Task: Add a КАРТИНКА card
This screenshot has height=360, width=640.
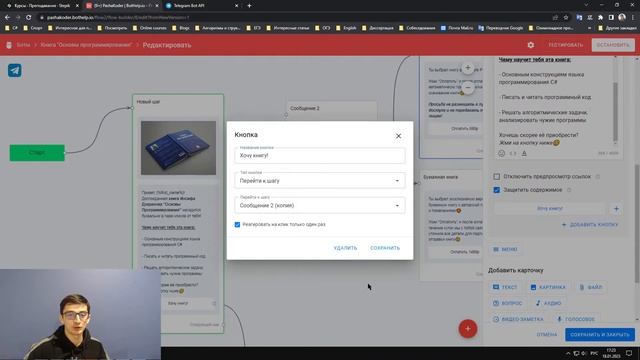Action: click(x=548, y=287)
